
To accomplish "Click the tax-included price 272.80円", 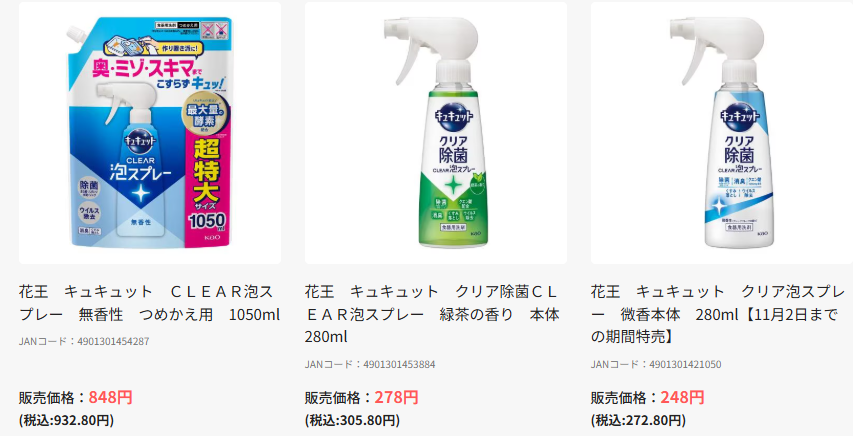I will click(639, 420).
